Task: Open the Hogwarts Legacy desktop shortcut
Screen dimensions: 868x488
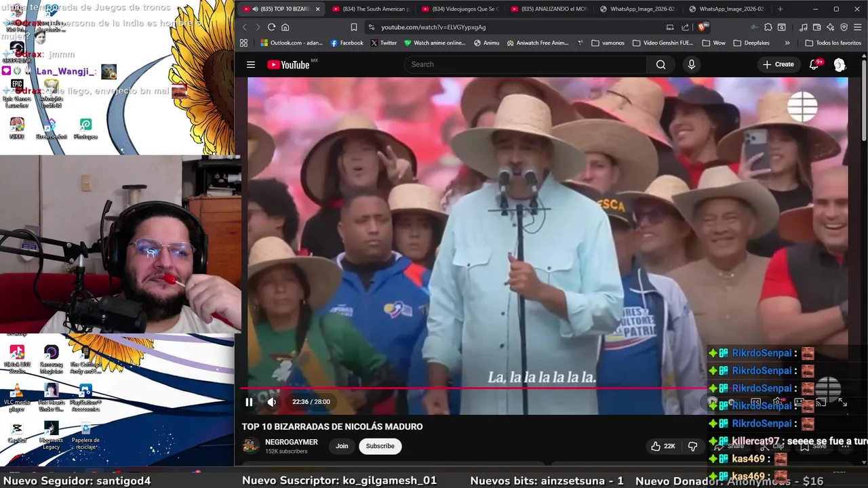Action: tap(51, 435)
